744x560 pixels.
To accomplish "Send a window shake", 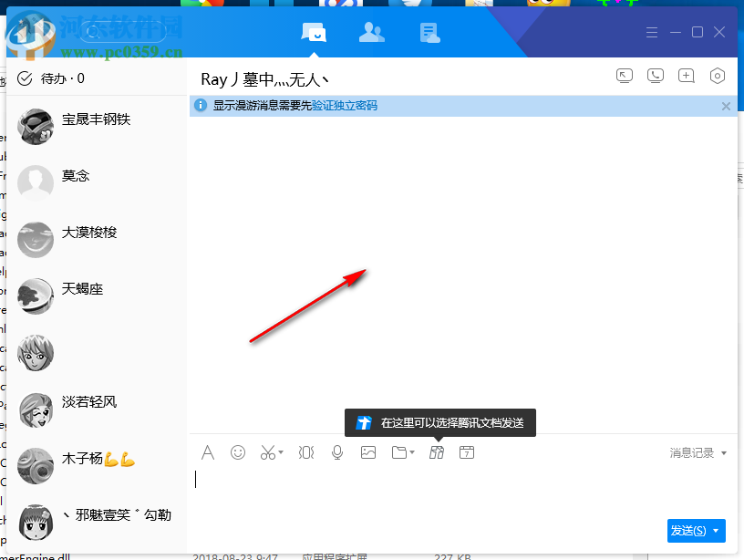I will [x=305, y=451].
